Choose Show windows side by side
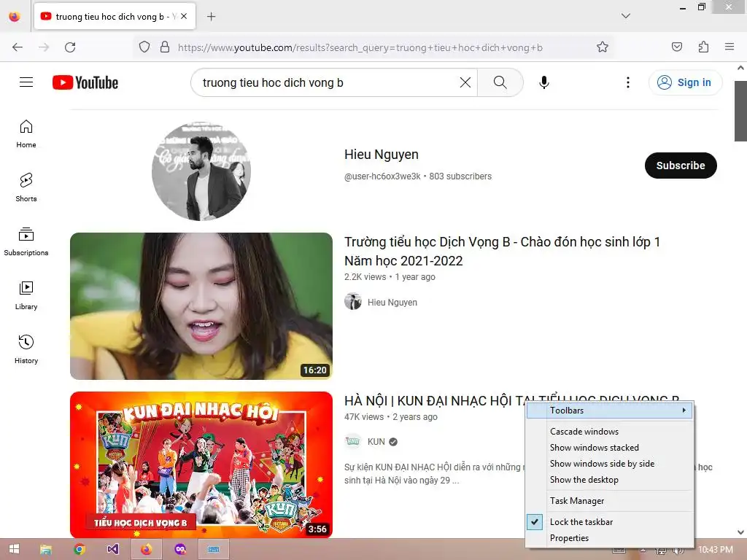Viewport: 747px width, 560px height. click(609, 464)
